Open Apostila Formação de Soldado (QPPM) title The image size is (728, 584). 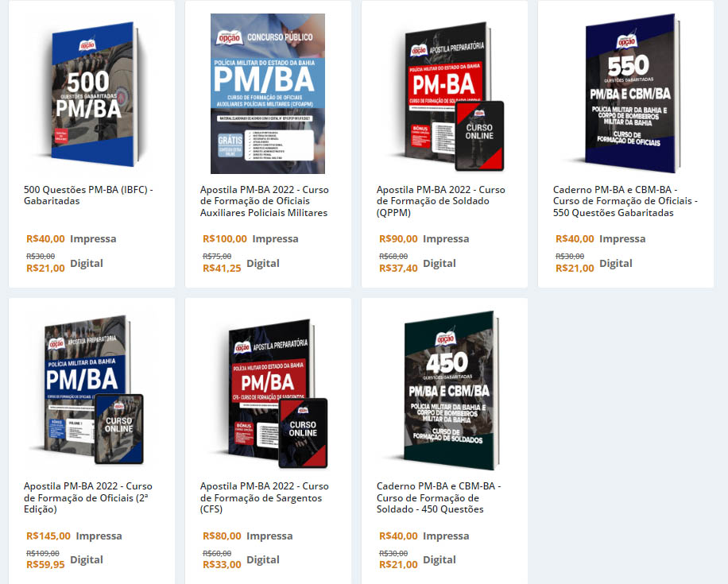pos(440,201)
